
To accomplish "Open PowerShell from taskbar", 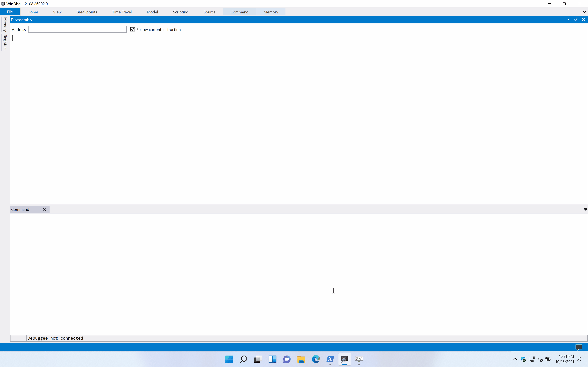I will 330,359.
